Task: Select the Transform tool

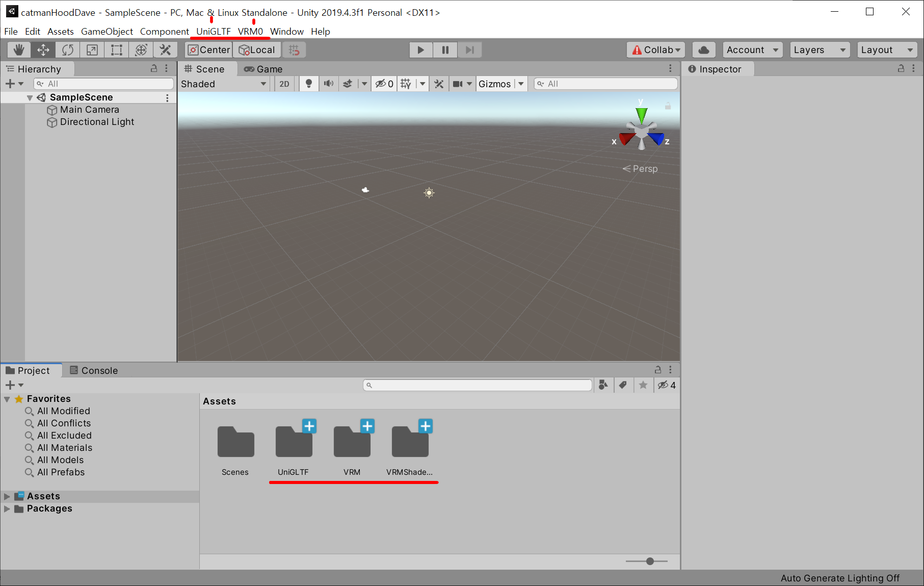Action: [141, 50]
